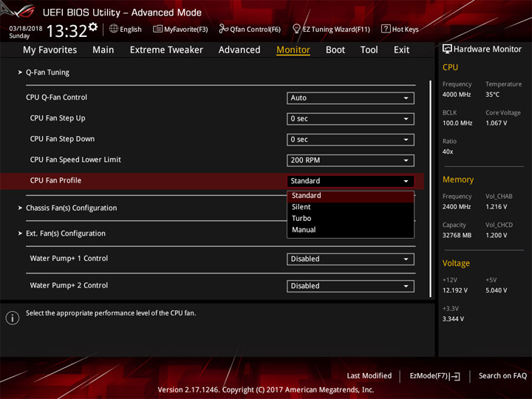Viewport: 532px width, 399px height.
Task: Click the Vol_CHCD 1.200 V value
Action: point(496,236)
